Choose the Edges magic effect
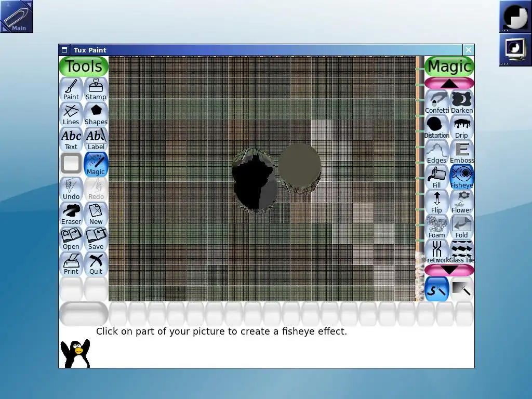Screen dimensions: 532x399 (436, 152)
